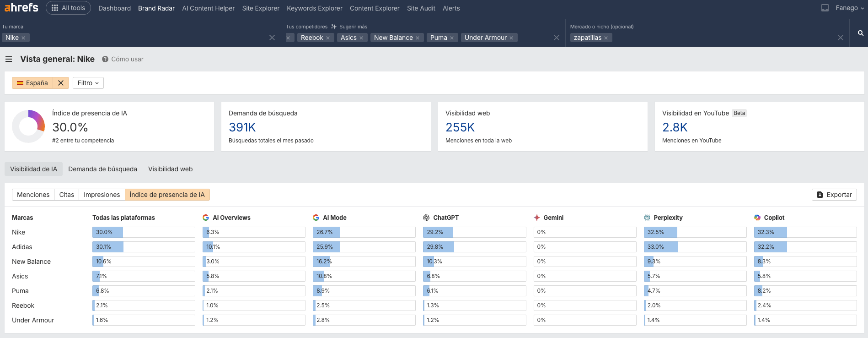
Task: Switch to Demanda de búsqueda tab
Action: tap(102, 169)
